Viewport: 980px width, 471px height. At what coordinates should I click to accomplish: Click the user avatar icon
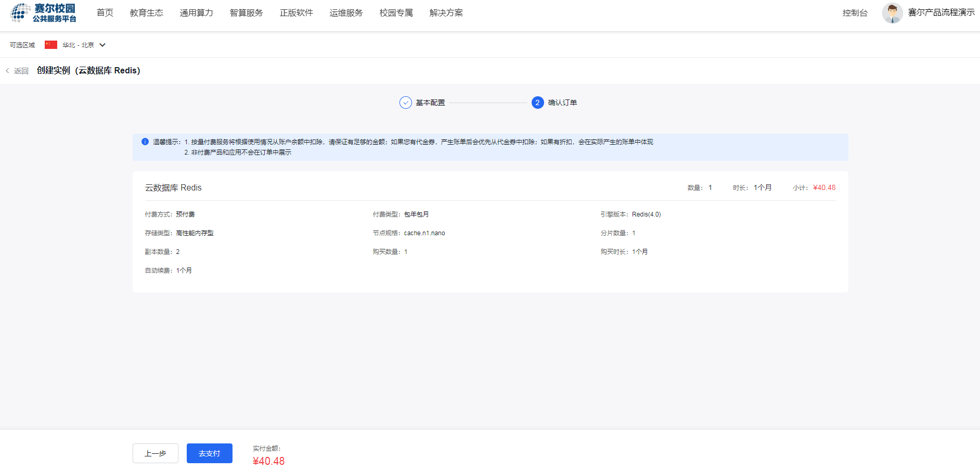pos(892,13)
